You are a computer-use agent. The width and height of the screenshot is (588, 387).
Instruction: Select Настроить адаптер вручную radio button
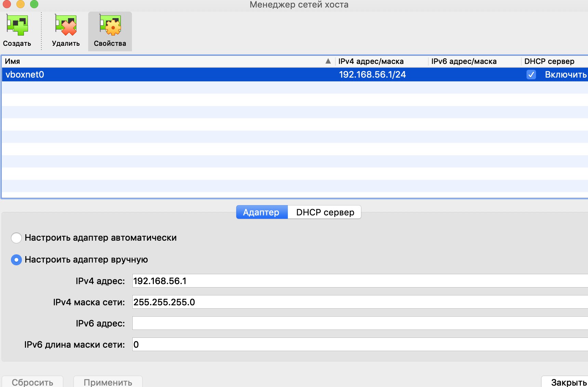click(16, 260)
